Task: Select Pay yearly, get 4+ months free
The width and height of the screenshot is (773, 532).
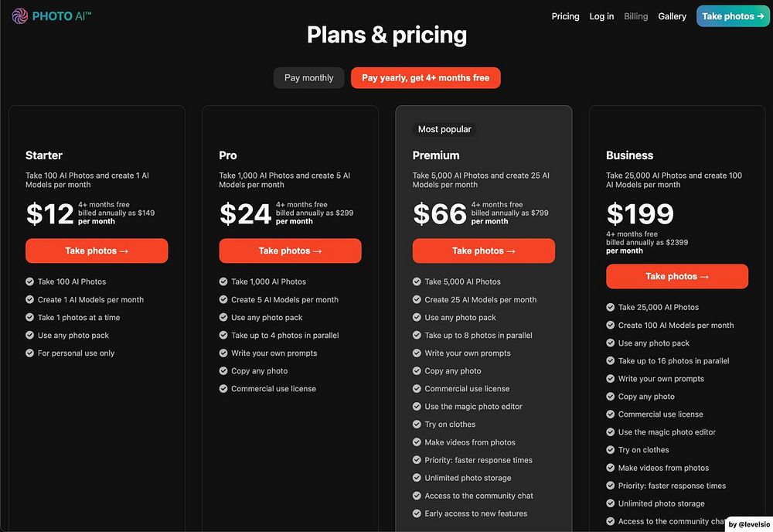Action: [x=425, y=78]
